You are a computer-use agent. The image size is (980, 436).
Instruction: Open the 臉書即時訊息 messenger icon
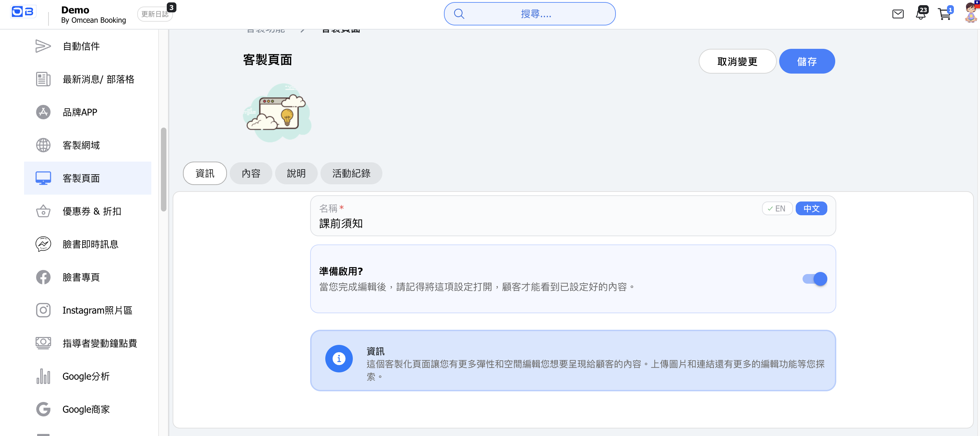click(43, 244)
